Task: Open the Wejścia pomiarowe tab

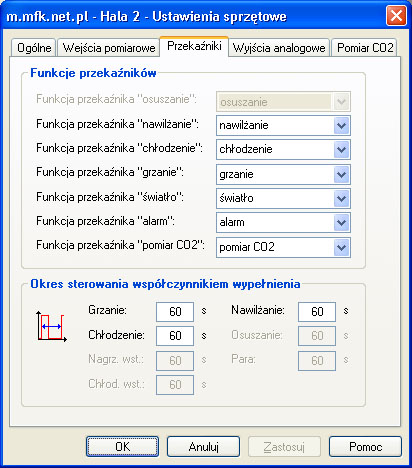Action: [x=109, y=48]
